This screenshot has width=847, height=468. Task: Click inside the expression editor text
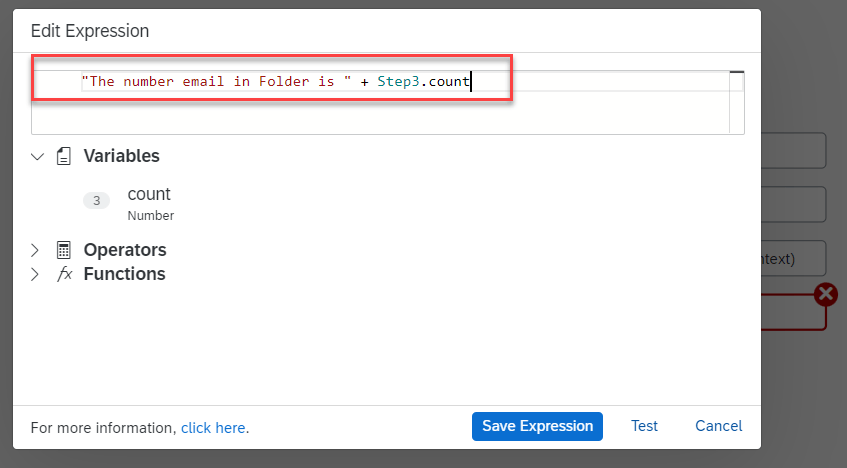pos(275,82)
